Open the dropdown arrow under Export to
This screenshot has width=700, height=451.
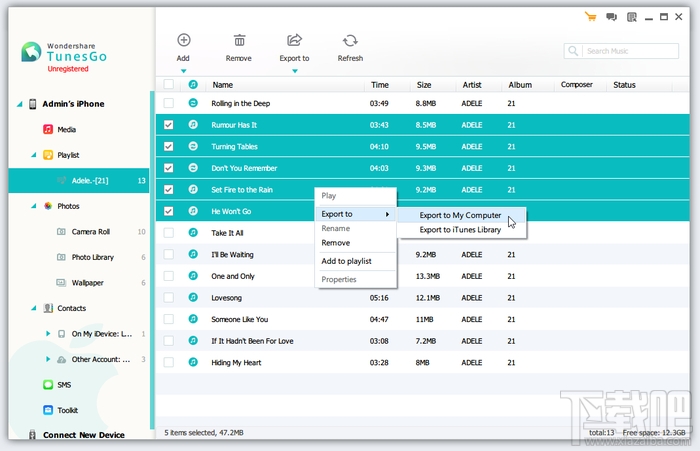tap(295, 71)
